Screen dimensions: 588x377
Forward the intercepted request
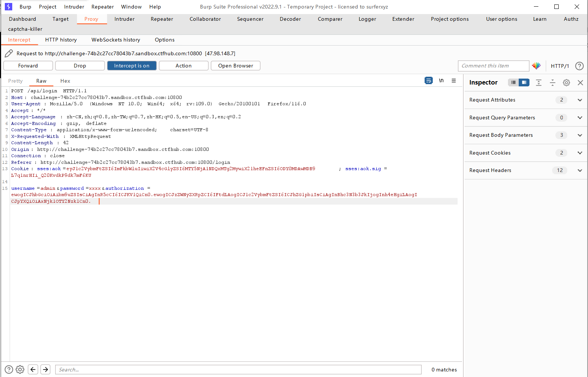28,66
